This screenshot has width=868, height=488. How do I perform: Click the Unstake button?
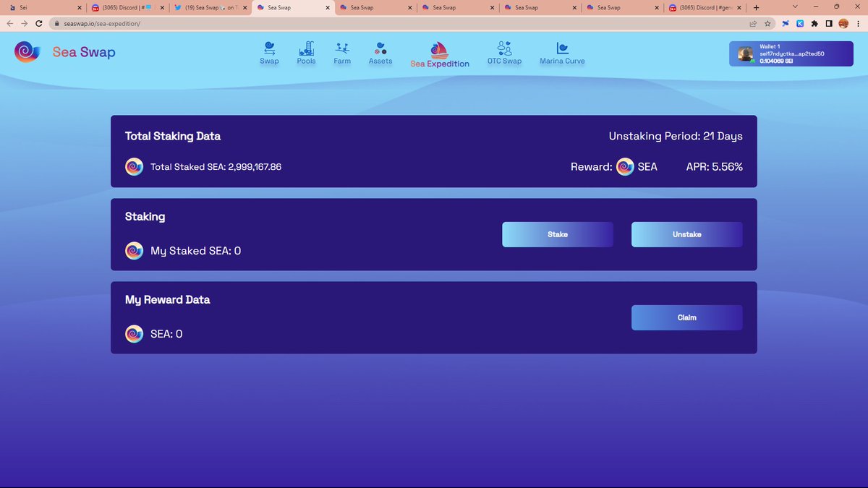[687, 234]
